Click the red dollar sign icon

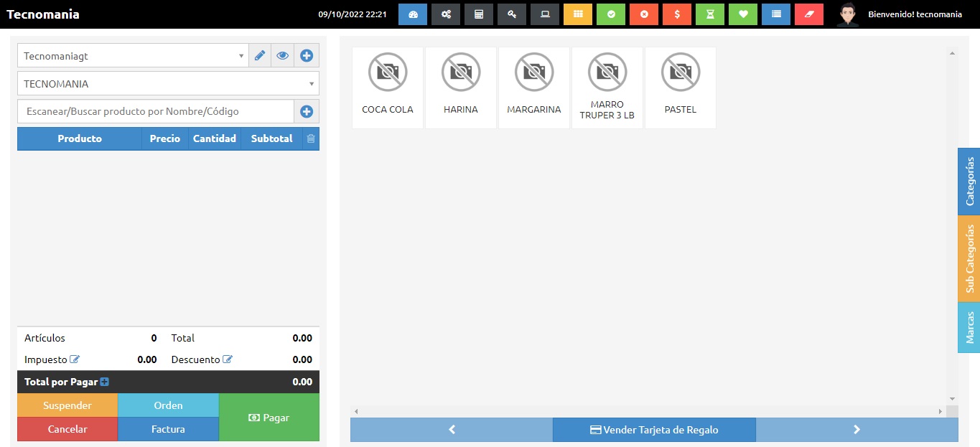tap(677, 14)
